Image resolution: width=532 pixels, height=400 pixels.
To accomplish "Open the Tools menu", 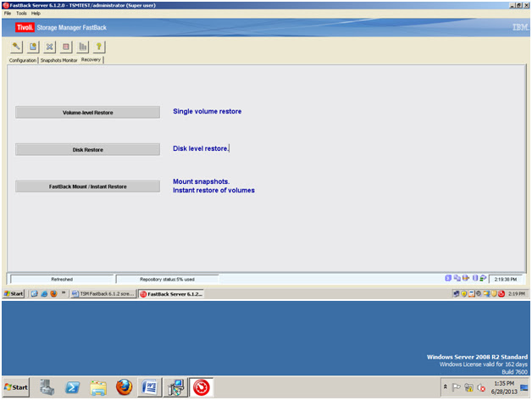I will coord(21,14).
